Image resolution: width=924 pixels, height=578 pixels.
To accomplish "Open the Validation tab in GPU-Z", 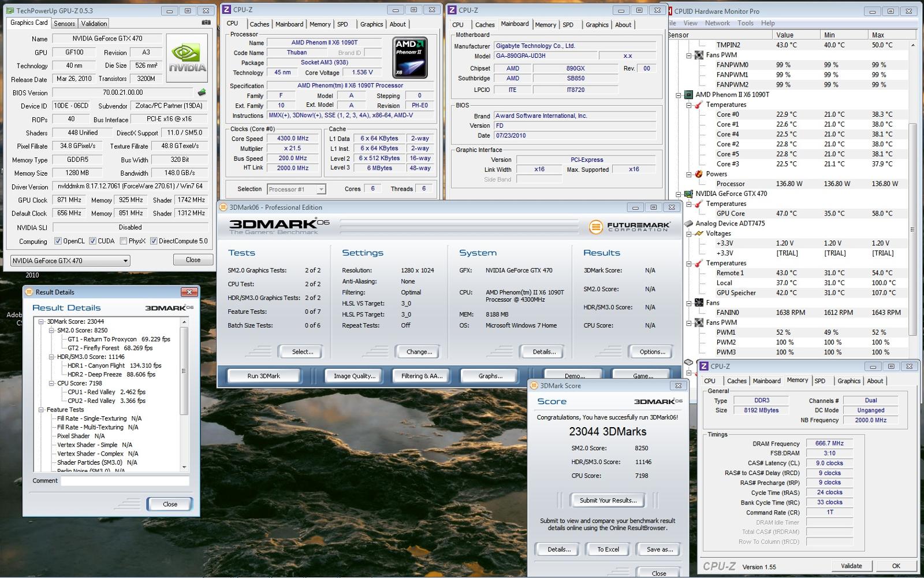I will pyautogui.click(x=94, y=24).
